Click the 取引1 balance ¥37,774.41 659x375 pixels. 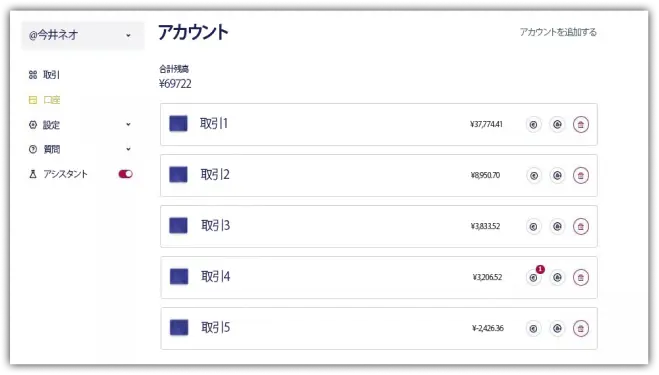[486, 124]
